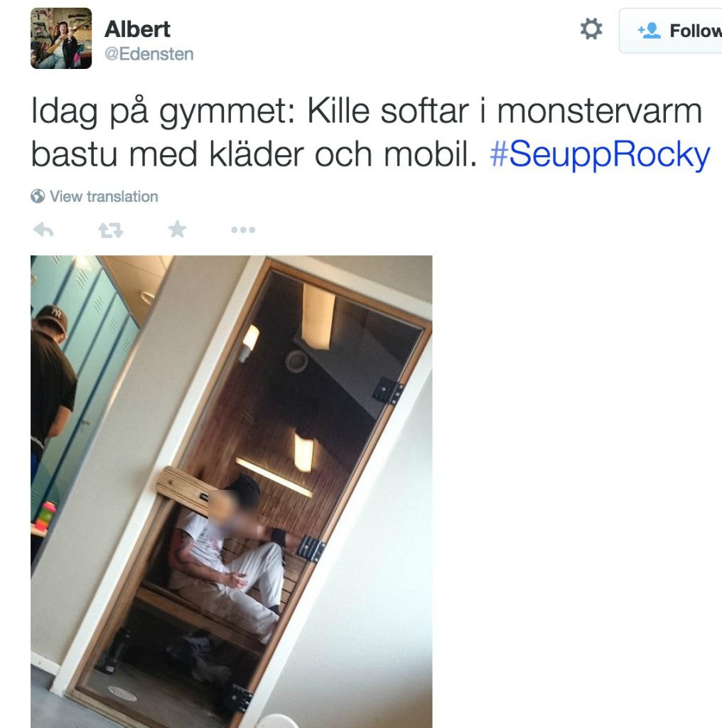
Task: Click the man wearing the cap in photo
Action: click(x=53, y=395)
